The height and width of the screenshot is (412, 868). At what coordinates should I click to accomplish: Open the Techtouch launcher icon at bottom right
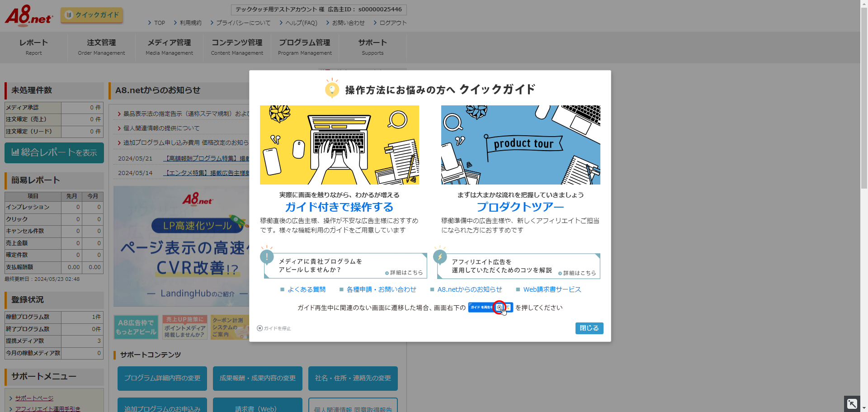click(852, 403)
